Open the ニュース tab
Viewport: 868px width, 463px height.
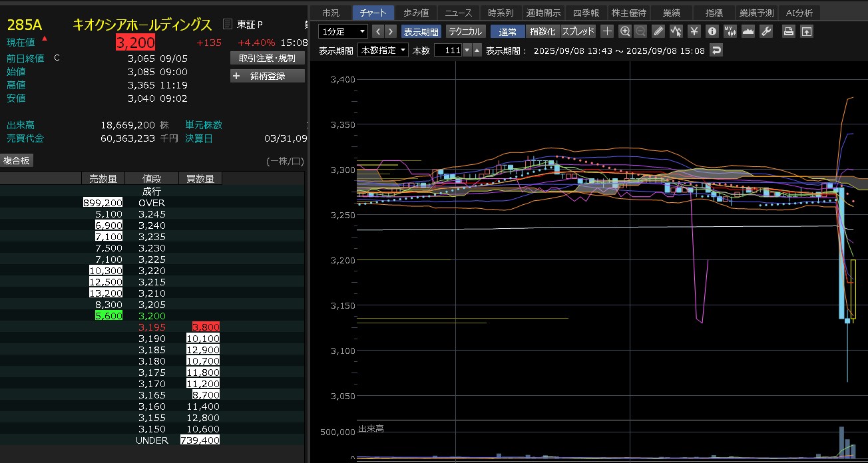pyautogui.click(x=458, y=13)
